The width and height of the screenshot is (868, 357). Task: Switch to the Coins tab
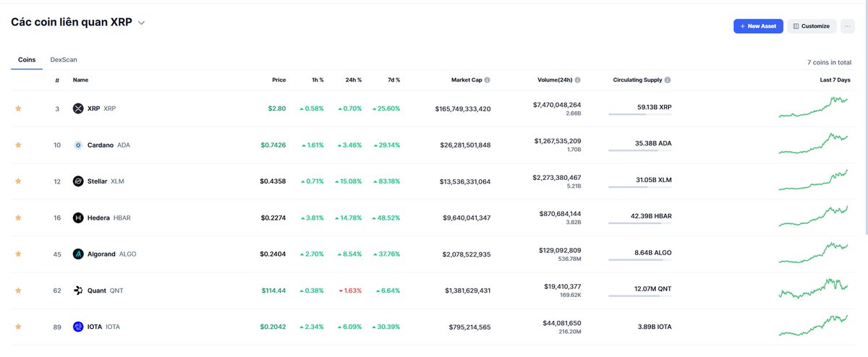(x=27, y=59)
